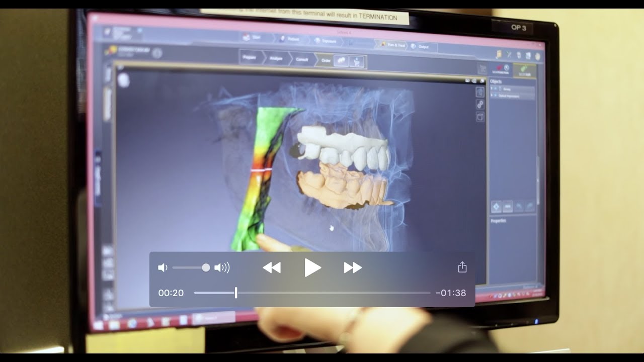Open the share menu in player controls

coord(462,267)
